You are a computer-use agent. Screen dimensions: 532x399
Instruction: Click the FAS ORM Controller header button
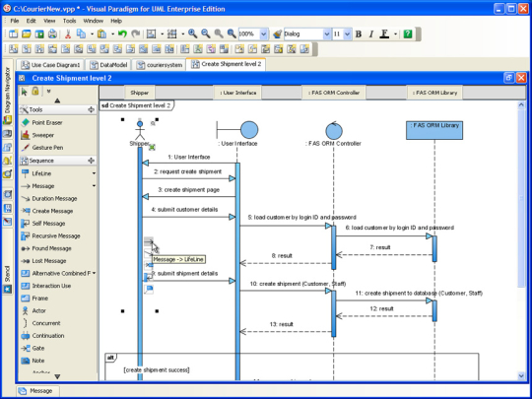tap(334, 93)
